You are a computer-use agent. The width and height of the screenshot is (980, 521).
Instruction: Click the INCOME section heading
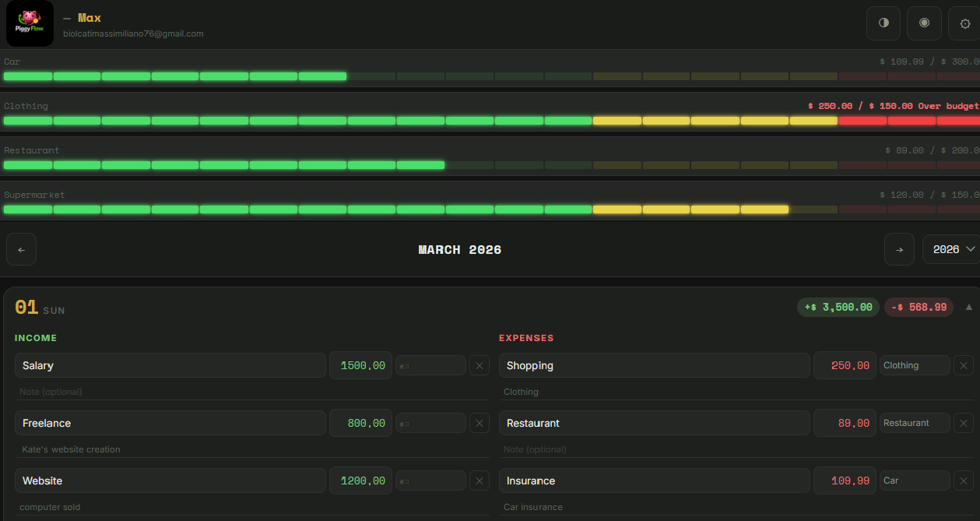point(36,338)
